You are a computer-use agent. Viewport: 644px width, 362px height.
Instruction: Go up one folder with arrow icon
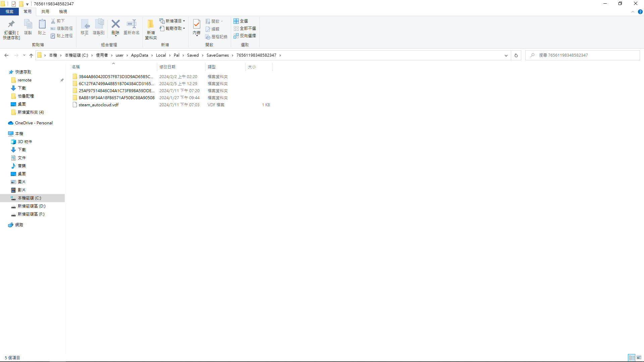pos(31,55)
